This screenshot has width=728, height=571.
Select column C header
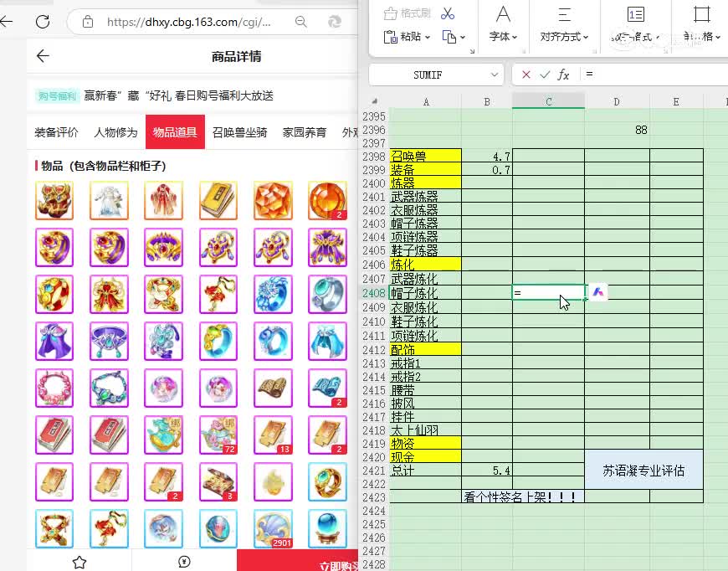point(548,101)
